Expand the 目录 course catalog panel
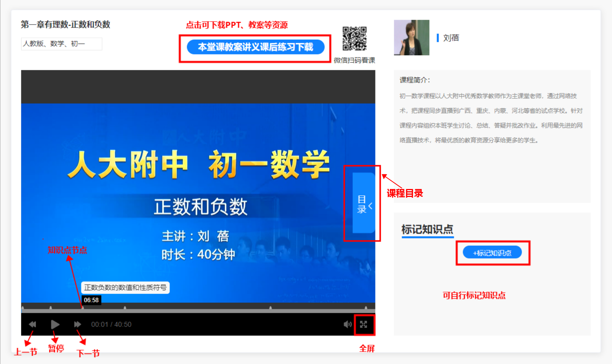Screen dimensions: 612x364 point(364,203)
